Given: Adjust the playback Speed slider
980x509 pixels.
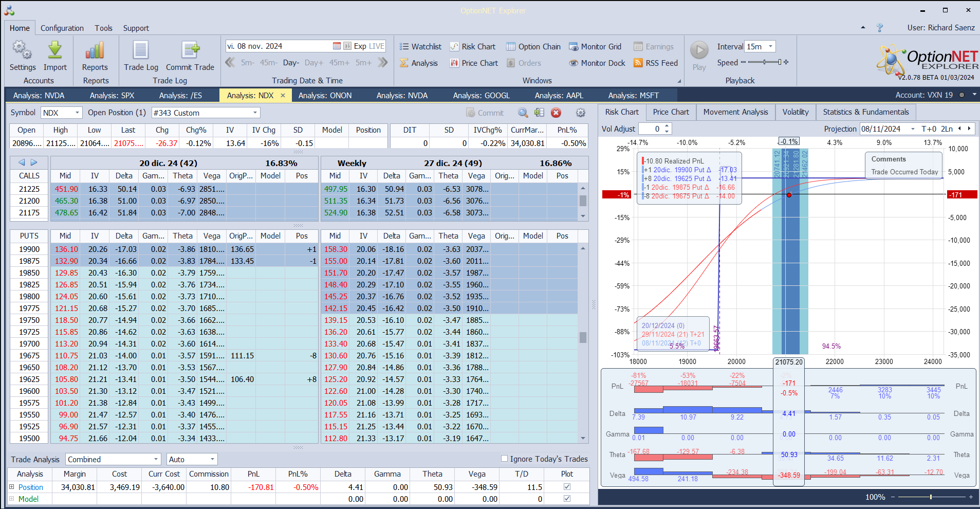Looking at the screenshot, I should point(764,62).
